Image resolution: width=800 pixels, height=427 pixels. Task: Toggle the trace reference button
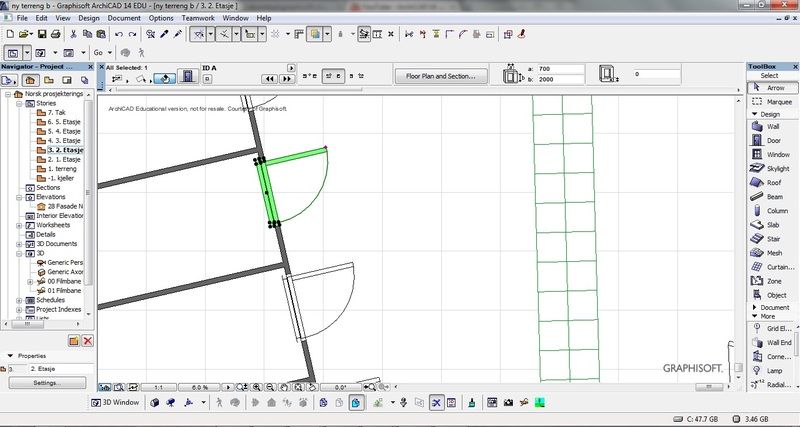[x=315, y=34]
